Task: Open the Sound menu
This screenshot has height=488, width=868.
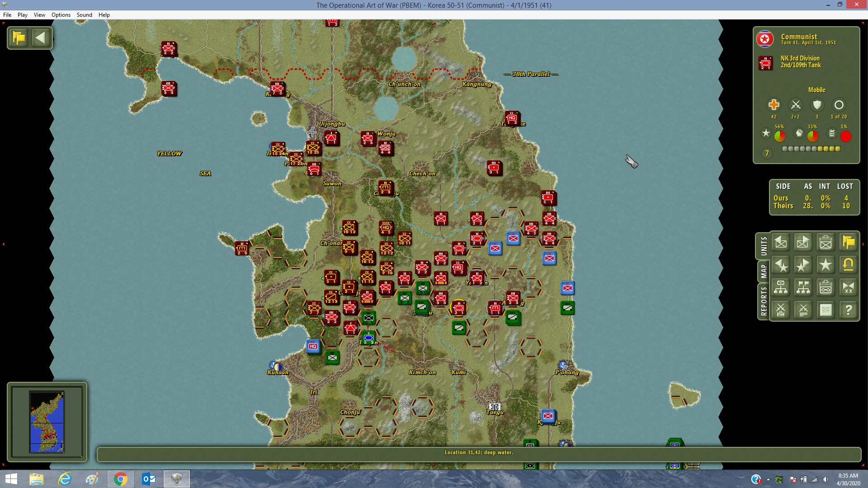Action: [84, 15]
